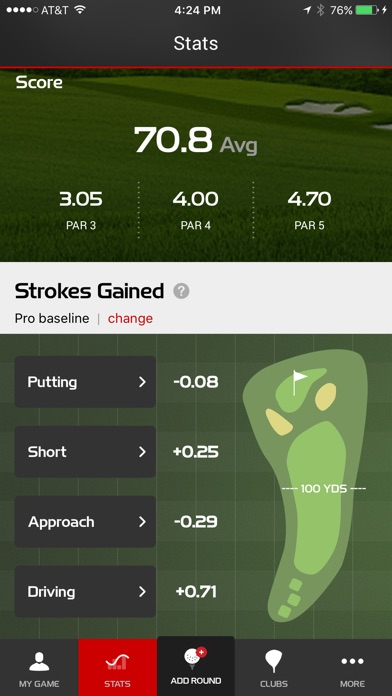Open the My Game profile icon

click(x=39, y=661)
